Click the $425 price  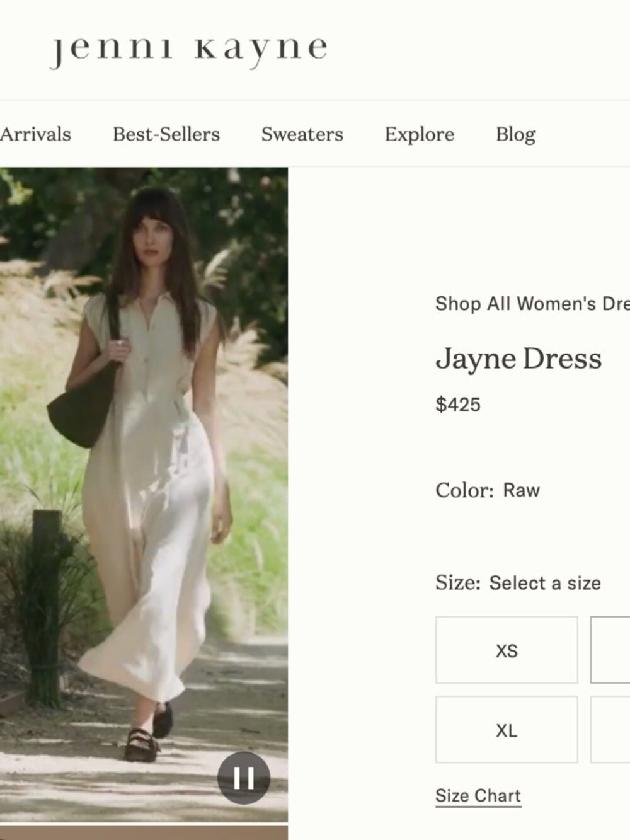pos(458,405)
